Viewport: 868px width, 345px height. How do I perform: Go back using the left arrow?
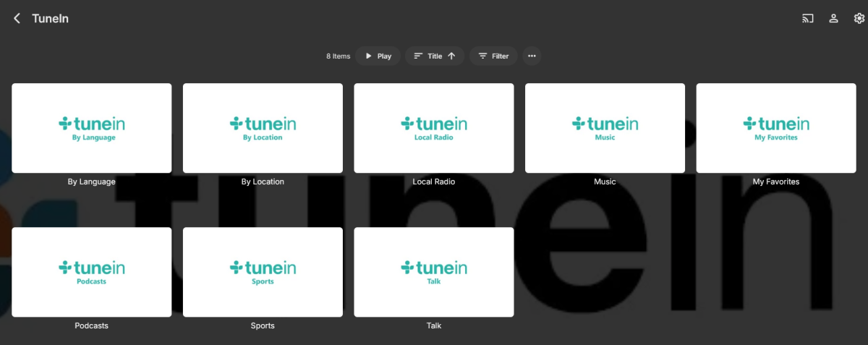[x=17, y=18]
